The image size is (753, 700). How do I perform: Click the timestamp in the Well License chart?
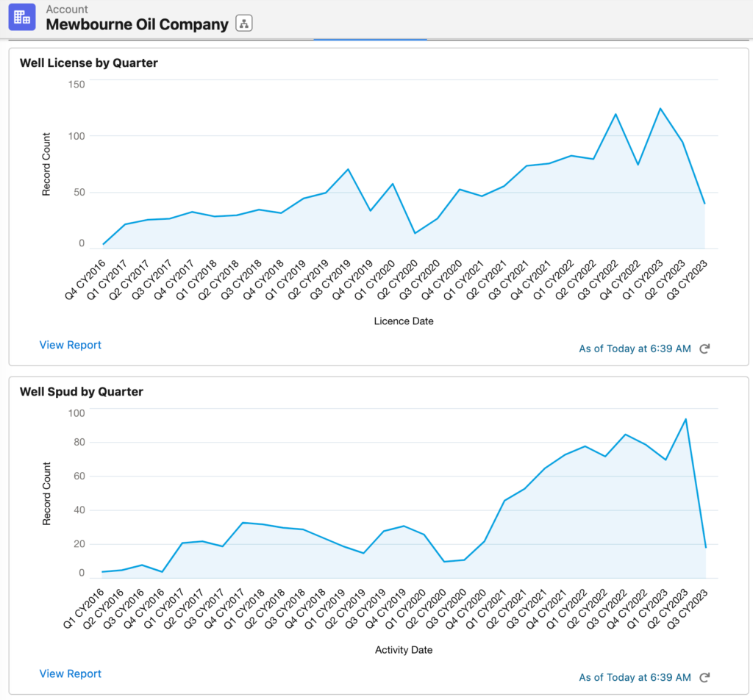[635, 349]
